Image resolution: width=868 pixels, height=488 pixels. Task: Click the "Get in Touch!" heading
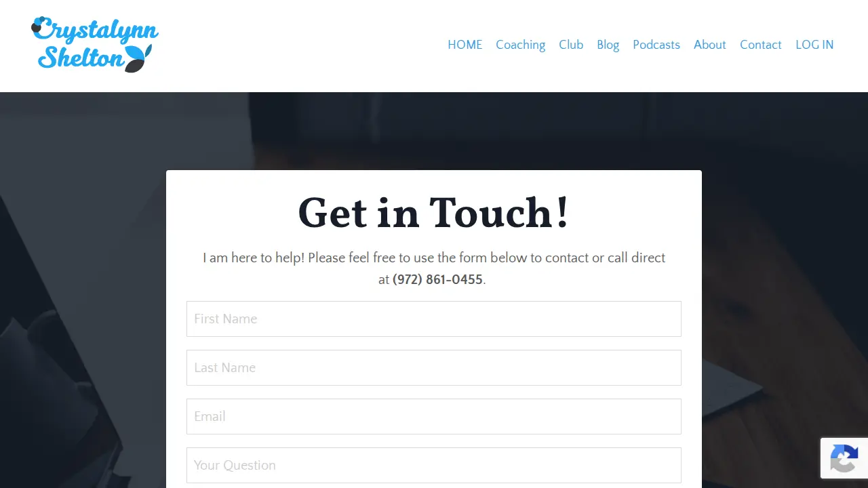434,212
